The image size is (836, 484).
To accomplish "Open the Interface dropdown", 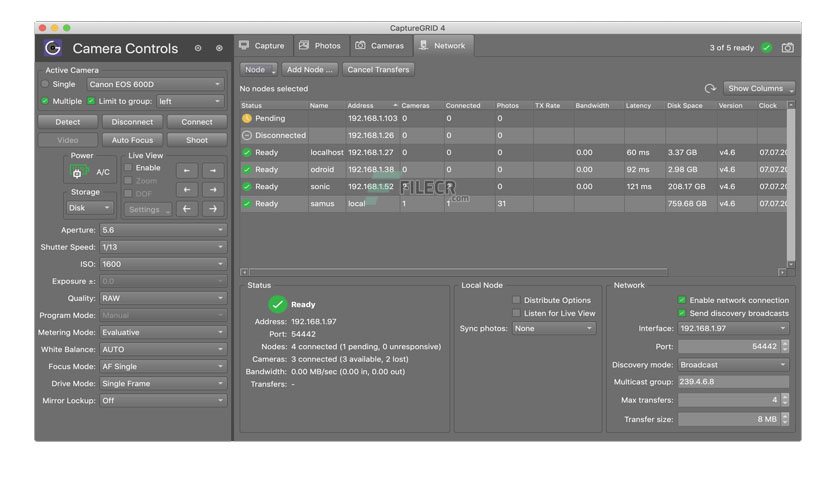I will coord(733,328).
